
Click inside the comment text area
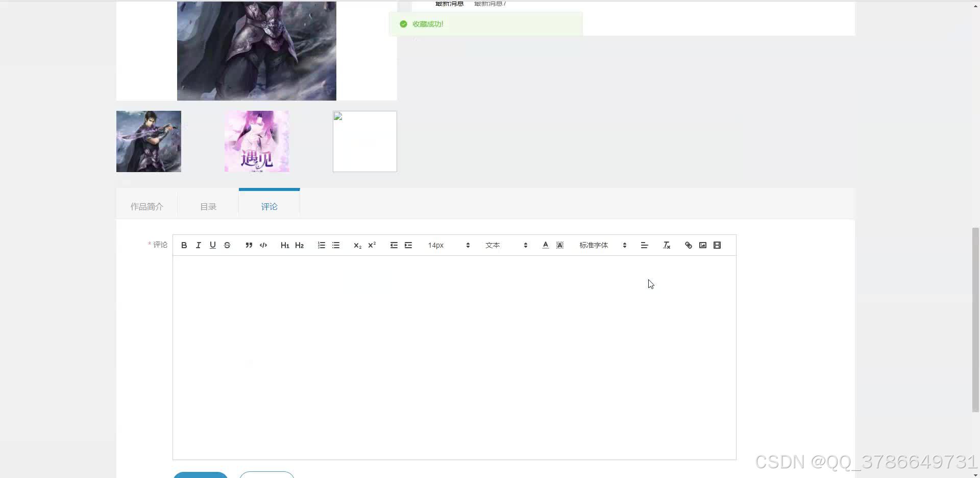(454, 357)
